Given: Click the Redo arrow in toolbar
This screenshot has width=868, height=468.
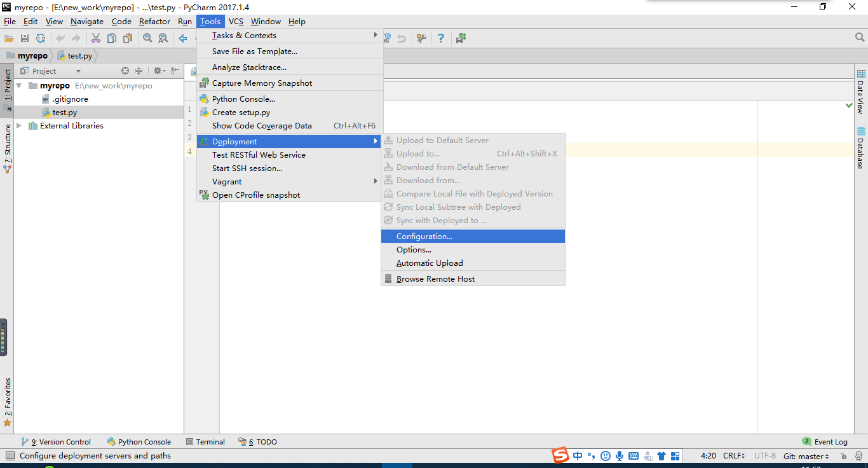Looking at the screenshot, I should pos(76,39).
